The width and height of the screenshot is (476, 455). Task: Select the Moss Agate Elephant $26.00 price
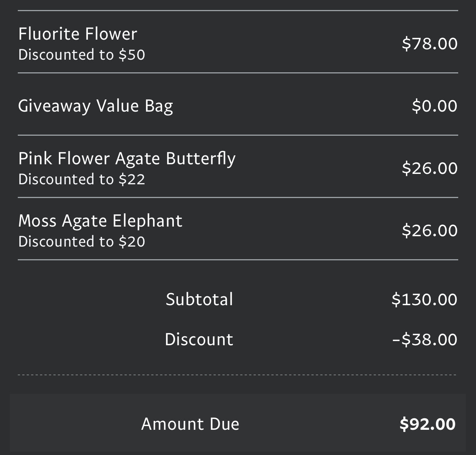pos(429,231)
